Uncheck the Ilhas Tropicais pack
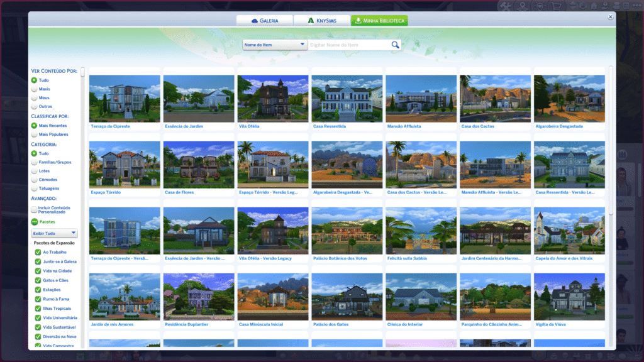 [x=38, y=308]
